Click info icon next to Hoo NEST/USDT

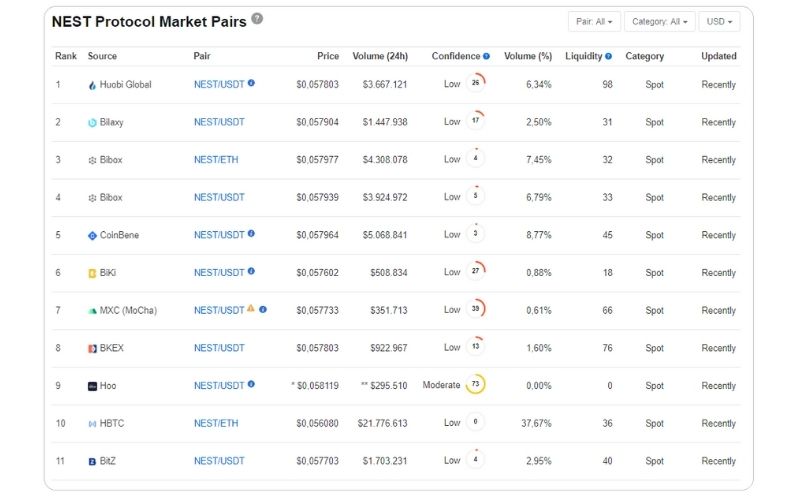point(251,384)
